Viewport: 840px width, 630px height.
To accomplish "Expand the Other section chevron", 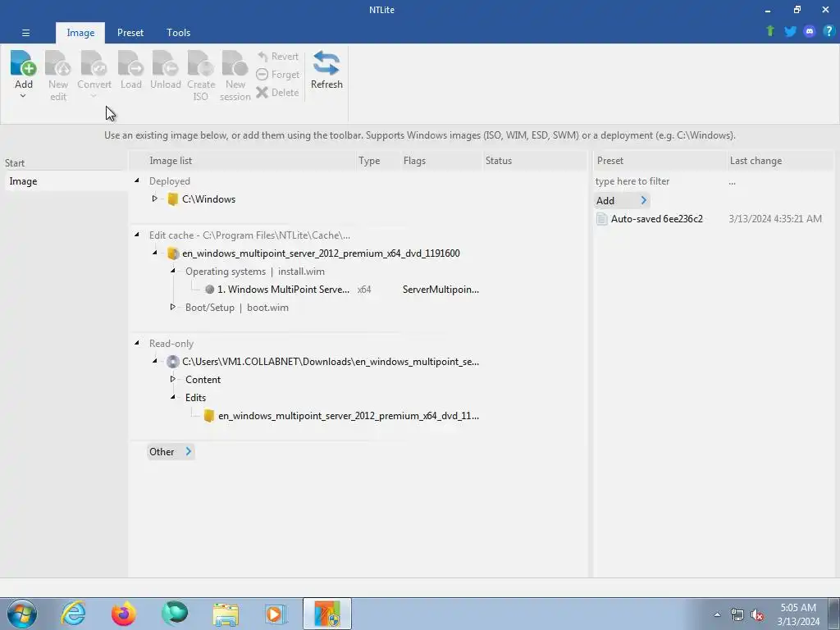I will 189,452.
